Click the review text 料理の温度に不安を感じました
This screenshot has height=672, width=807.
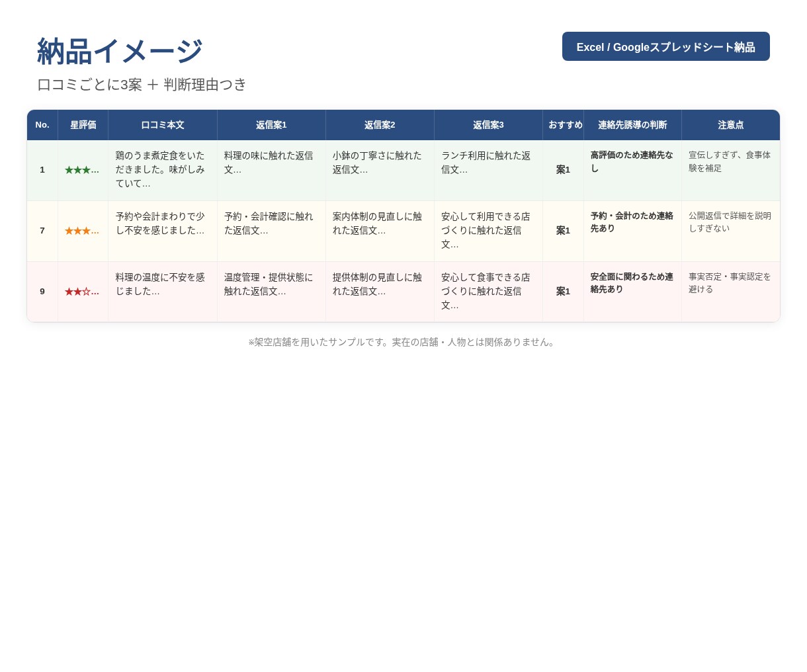(161, 284)
